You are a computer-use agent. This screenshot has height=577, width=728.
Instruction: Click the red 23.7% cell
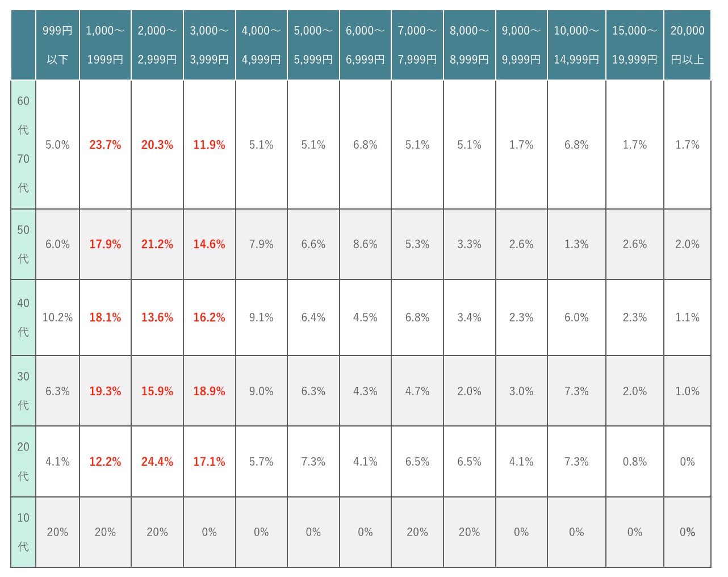pos(105,145)
